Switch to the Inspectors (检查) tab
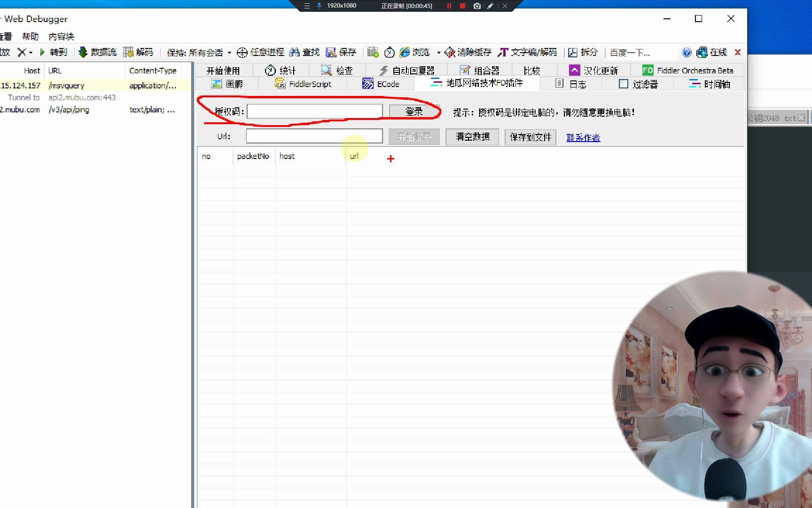Viewport: 812px width, 508px height. [x=337, y=71]
